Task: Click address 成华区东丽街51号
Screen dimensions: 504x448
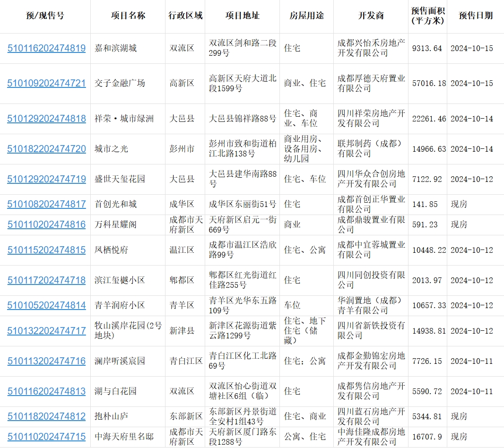Action: (243, 204)
